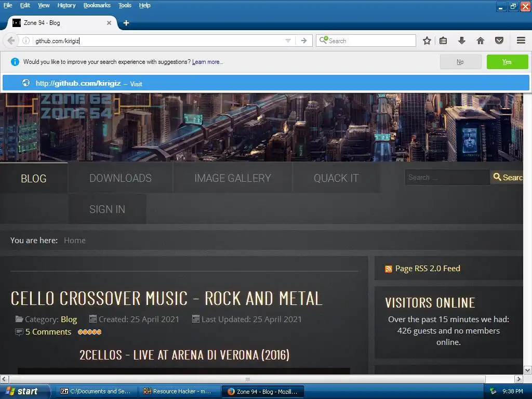This screenshot has width=532, height=399.
Task: Open the address bar history dropdown arrow
Action: [288, 41]
